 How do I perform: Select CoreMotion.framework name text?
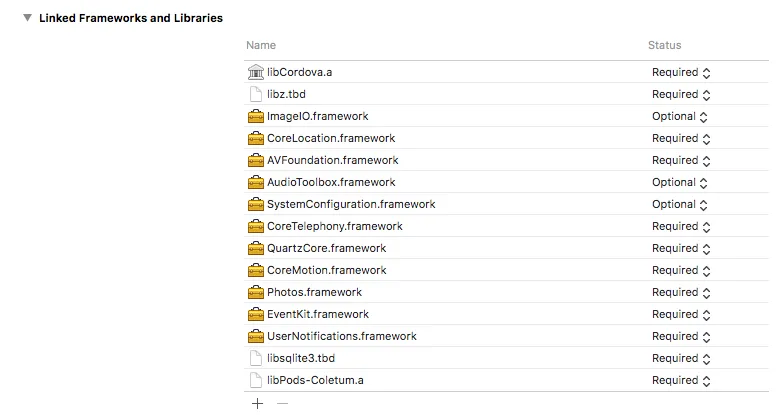pos(327,270)
